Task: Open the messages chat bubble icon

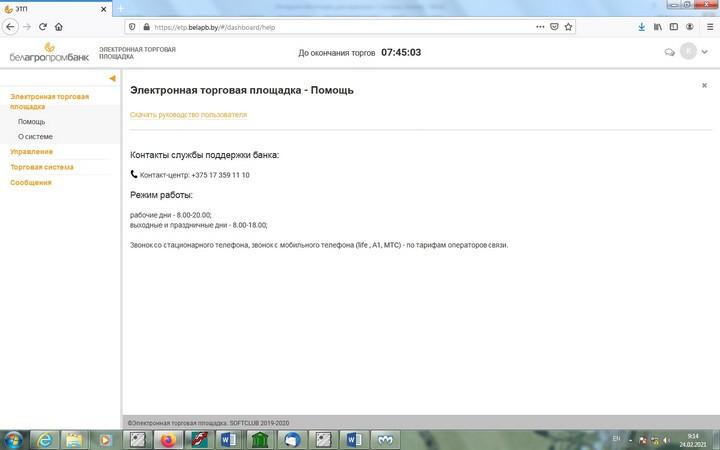Action: 669,52
